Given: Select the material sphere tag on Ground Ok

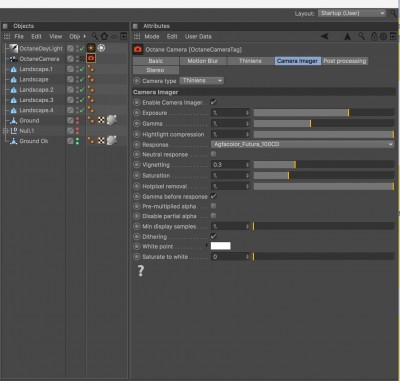Looking at the screenshot, I should (112, 140).
